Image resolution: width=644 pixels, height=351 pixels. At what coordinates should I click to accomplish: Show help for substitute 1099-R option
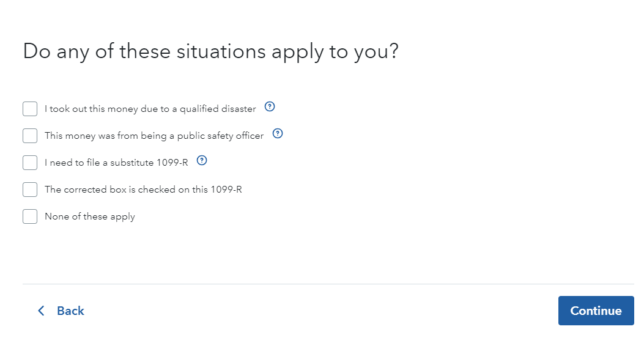click(x=202, y=160)
